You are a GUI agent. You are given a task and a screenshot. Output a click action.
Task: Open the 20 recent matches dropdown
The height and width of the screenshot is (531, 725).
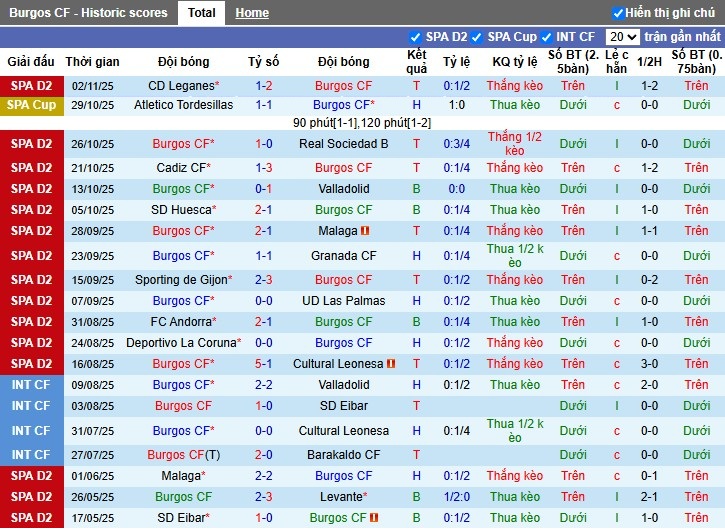pos(622,37)
